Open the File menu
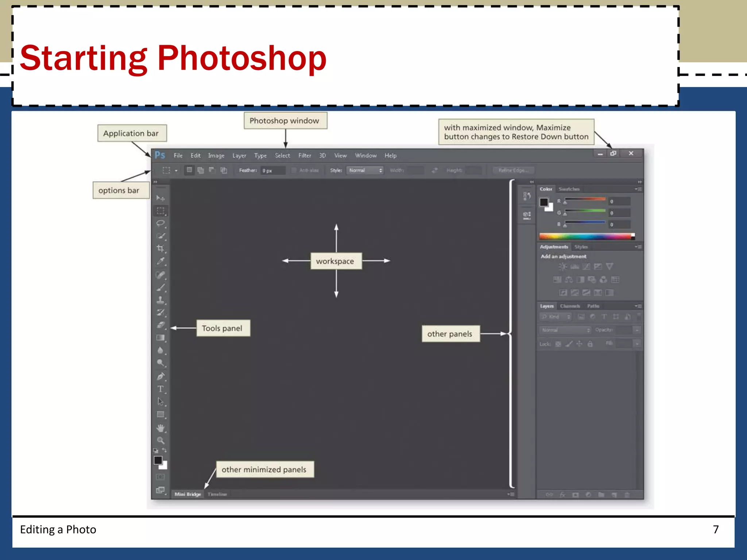Viewport: 747px width, 560px height. click(178, 156)
